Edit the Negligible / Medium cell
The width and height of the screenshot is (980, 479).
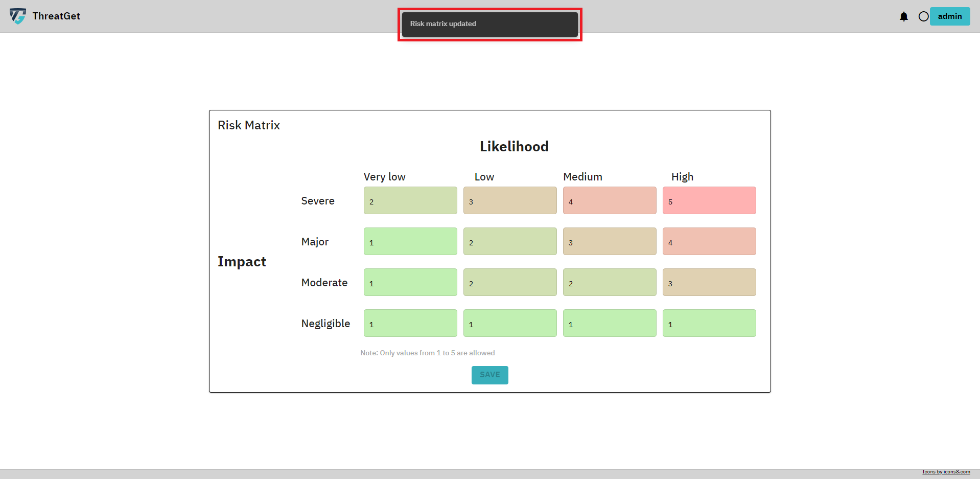tap(610, 323)
